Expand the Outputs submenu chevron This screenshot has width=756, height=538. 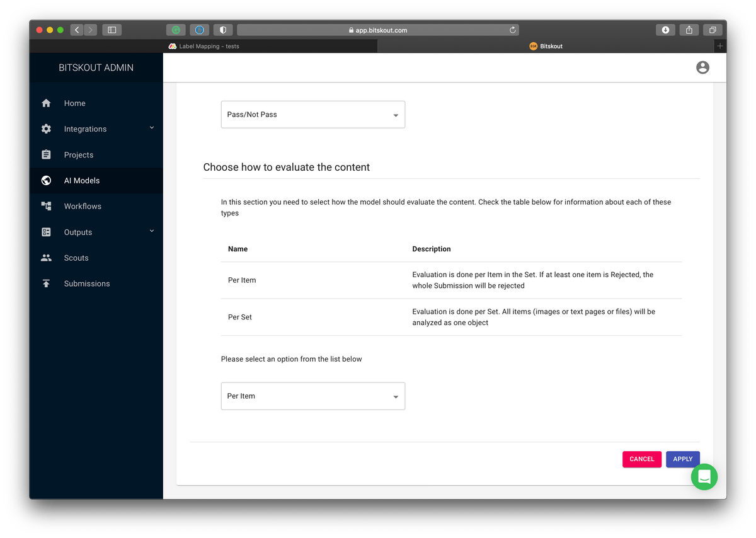(x=152, y=231)
